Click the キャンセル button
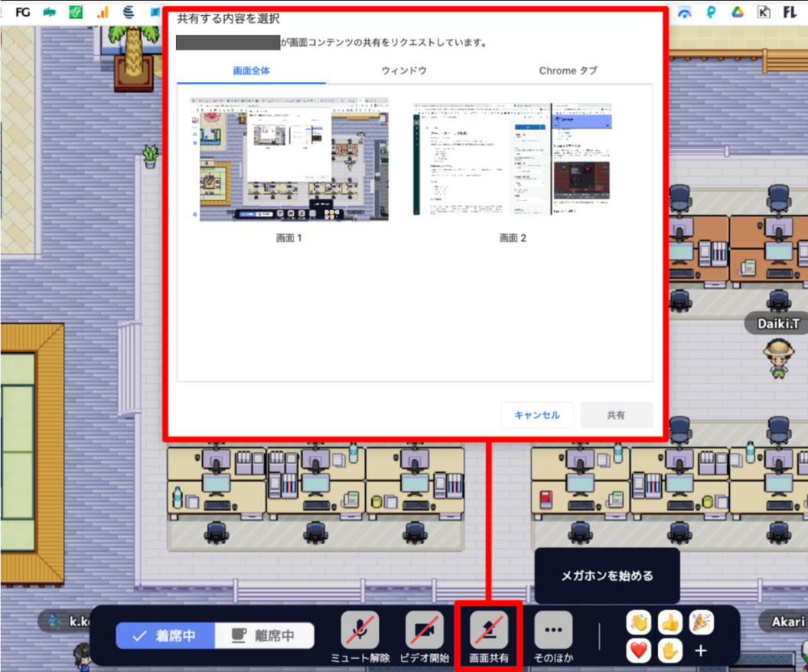 537,415
